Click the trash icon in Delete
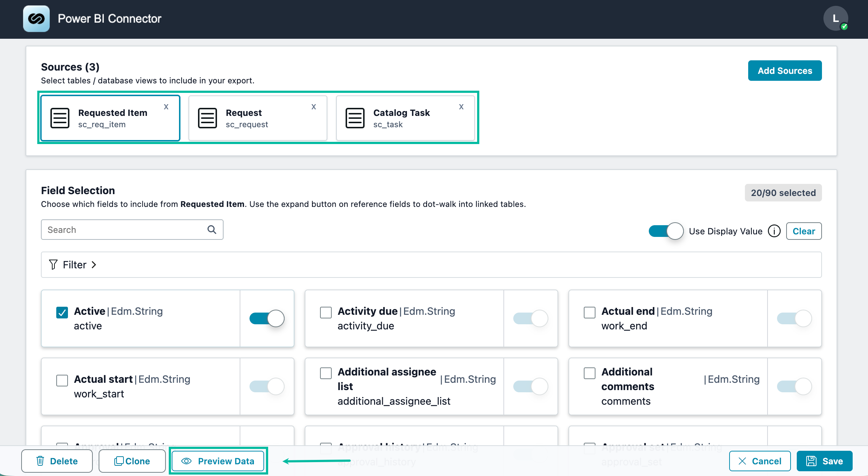Image resolution: width=868 pixels, height=476 pixels. pos(40,461)
